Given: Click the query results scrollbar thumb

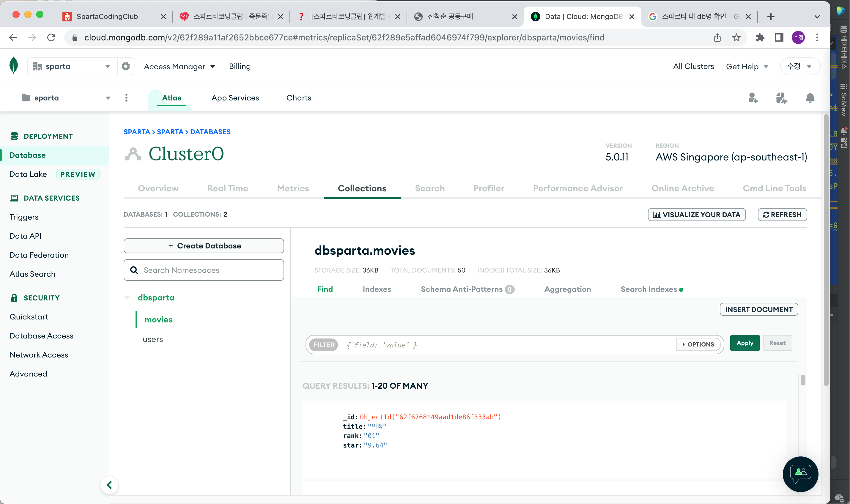Looking at the screenshot, I should 802,380.
